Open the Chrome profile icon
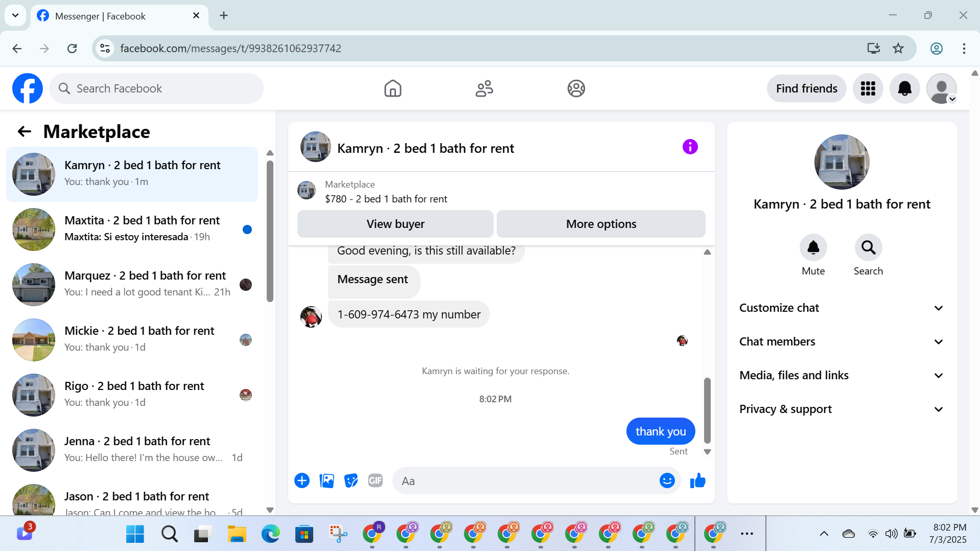980x551 pixels. [x=936, y=48]
